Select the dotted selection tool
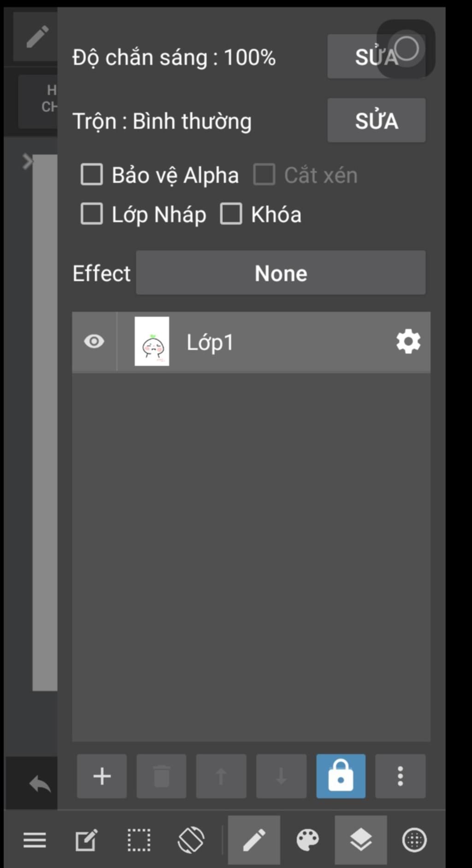Viewport: 472px width, 868px height. pos(139,840)
